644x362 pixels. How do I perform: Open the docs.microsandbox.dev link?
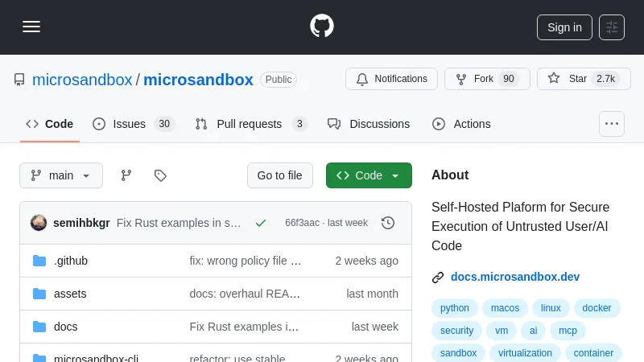coord(514,277)
